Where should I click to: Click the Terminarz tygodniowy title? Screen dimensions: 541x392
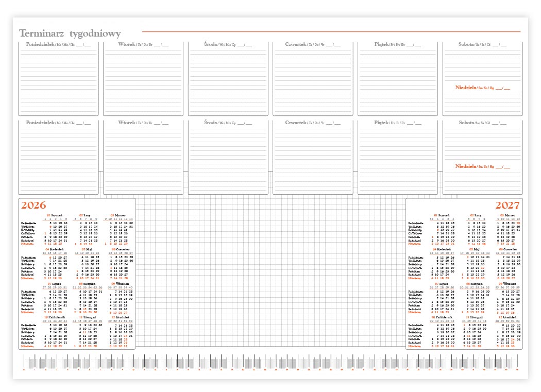[x=70, y=33]
